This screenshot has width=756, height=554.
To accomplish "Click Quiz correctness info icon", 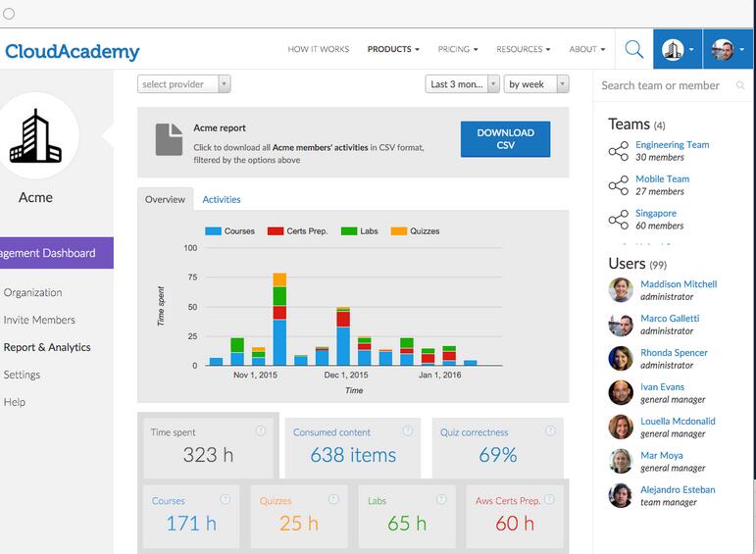I will pos(550,430).
